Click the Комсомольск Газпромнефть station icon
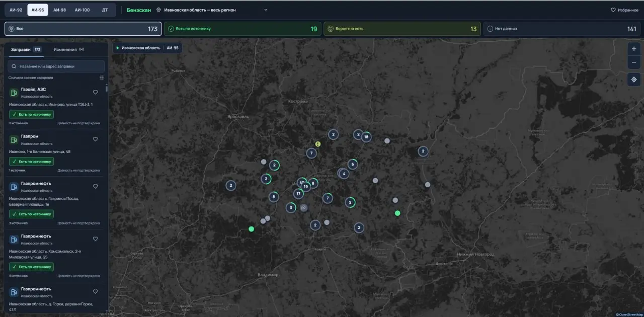The image size is (644, 317). pyautogui.click(x=14, y=239)
